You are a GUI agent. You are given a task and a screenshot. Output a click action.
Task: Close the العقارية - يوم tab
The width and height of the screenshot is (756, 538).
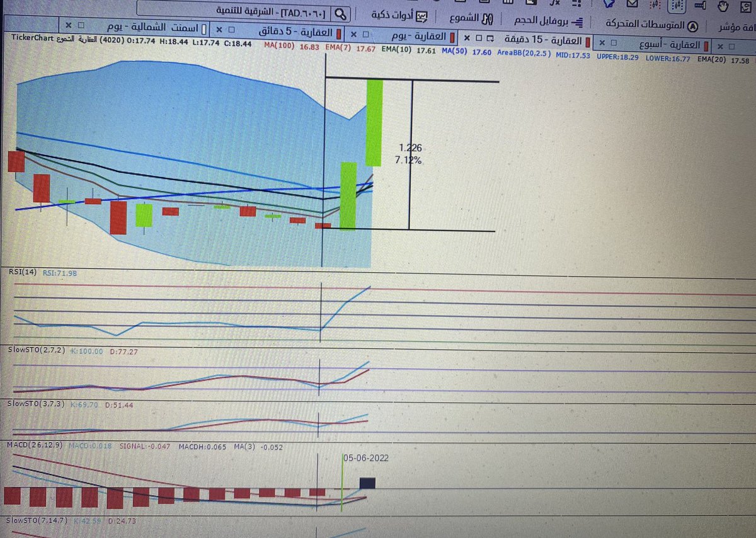pos(354,33)
